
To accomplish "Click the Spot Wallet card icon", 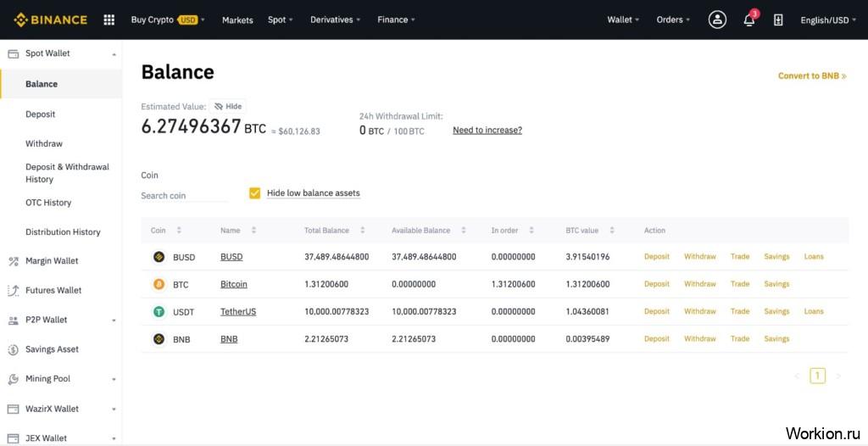I will coord(13,53).
